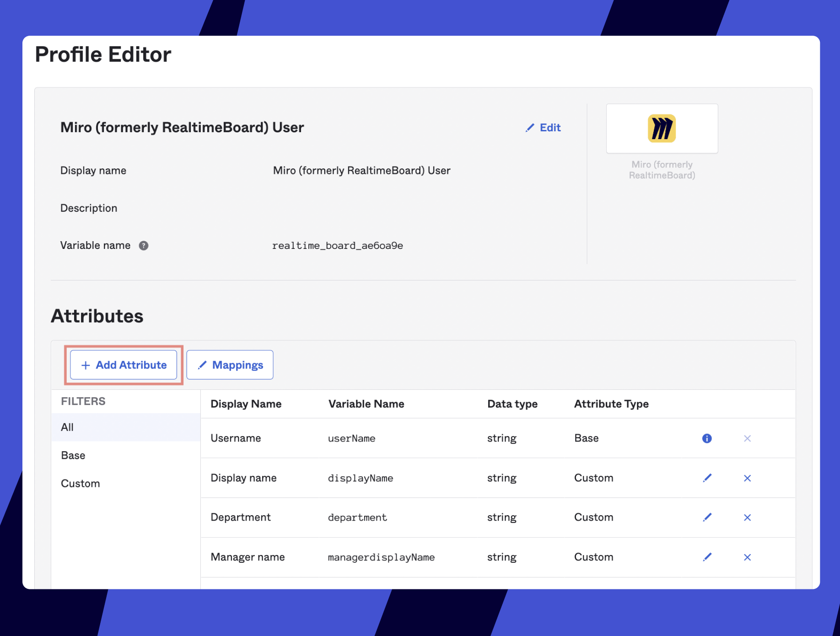Click the info icon on Username row
The width and height of the screenshot is (840, 636).
[707, 438]
